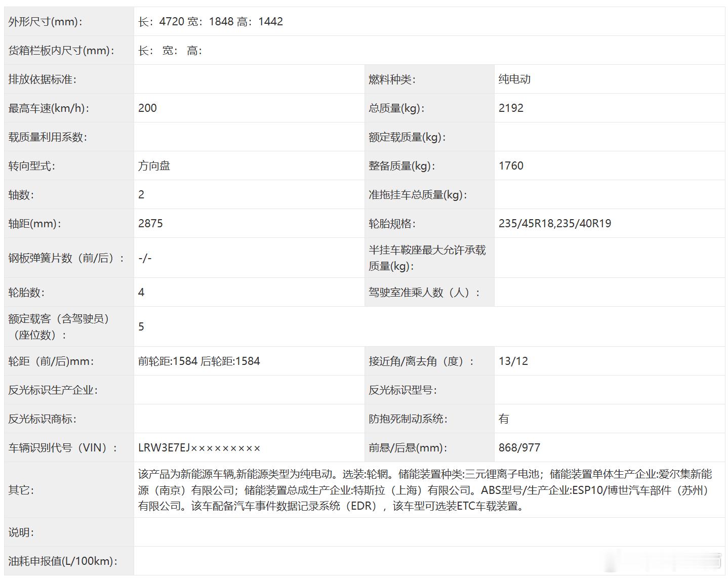This screenshot has width=728, height=579.
Task: Click the 额定载客（含驾驶员） label
Action: point(59,327)
